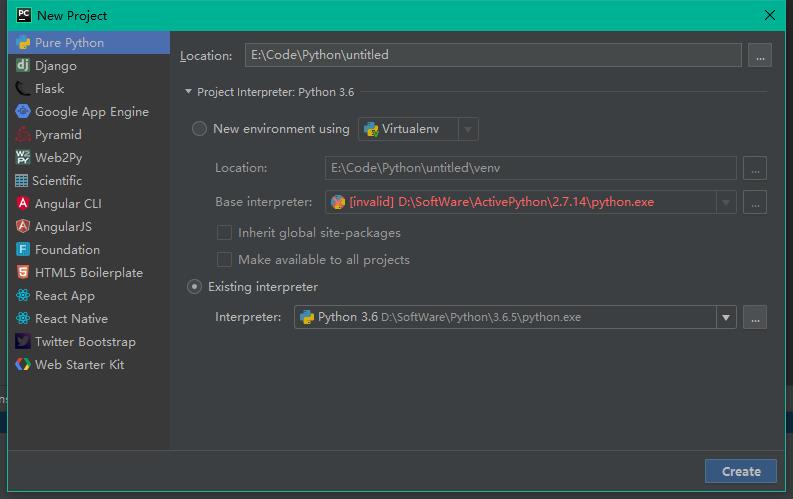The width and height of the screenshot is (793, 499).
Task: Click the Web2Py project icon
Action: click(23, 158)
